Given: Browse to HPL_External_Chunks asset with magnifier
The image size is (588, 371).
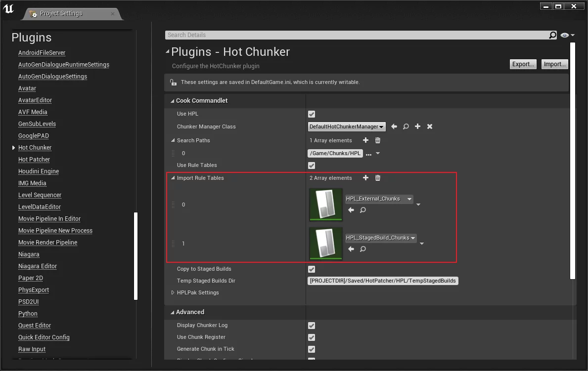Looking at the screenshot, I should pyautogui.click(x=363, y=210).
